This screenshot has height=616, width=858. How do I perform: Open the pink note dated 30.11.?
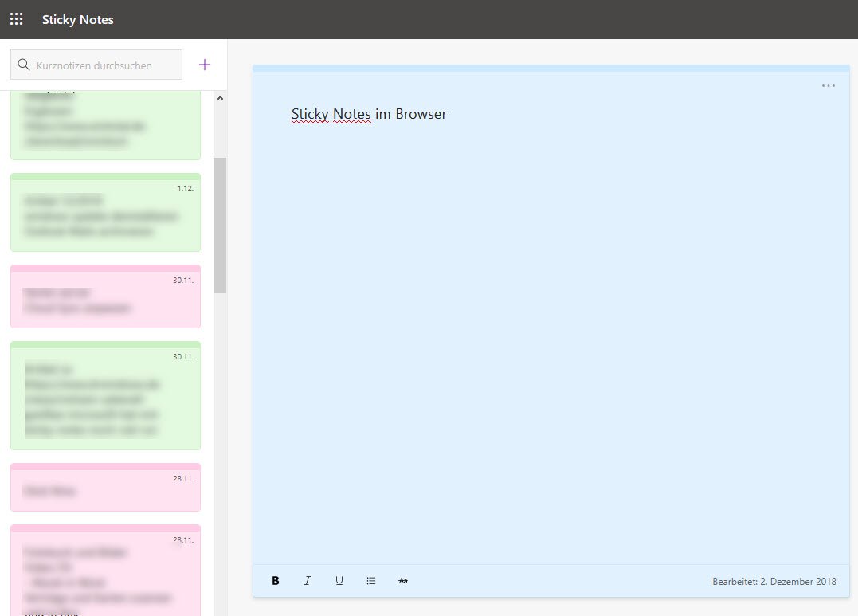click(106, 296)
